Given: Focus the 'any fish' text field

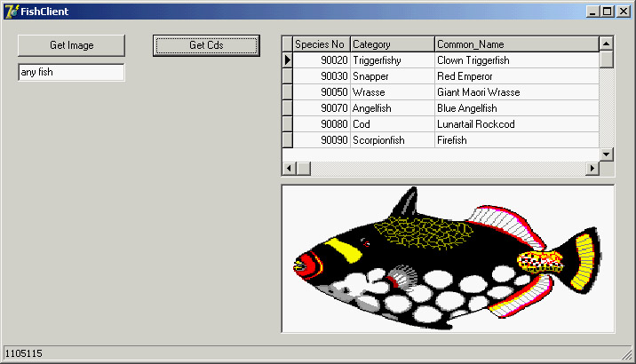Looking at the screenshot, I should 71,73.
